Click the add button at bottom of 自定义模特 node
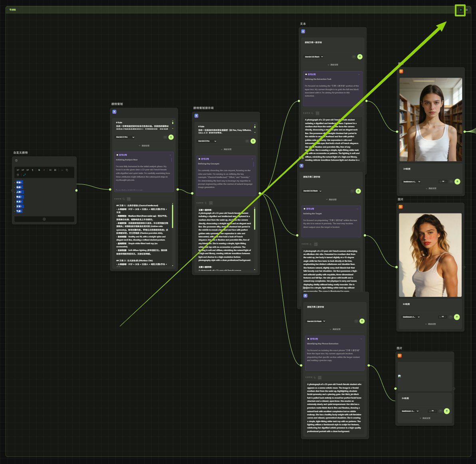Screen dimensions: 476x464 pos(44,219)
